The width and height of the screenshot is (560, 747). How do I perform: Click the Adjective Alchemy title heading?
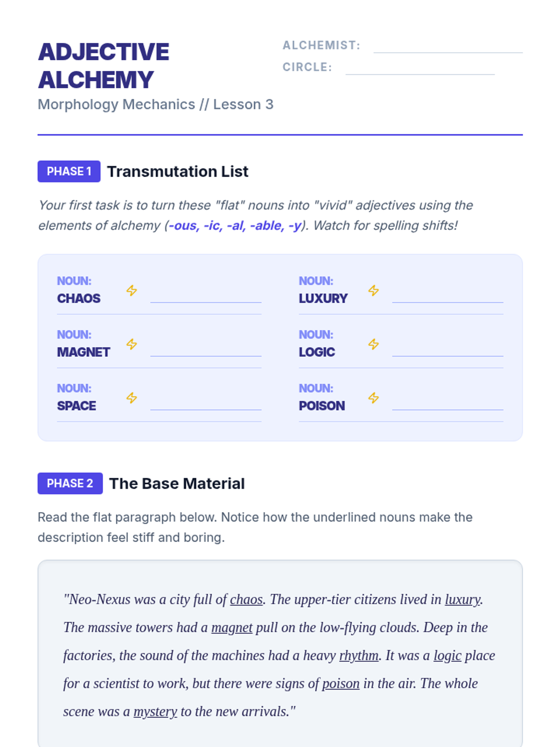pyautogui.click(x=104, y=66)
